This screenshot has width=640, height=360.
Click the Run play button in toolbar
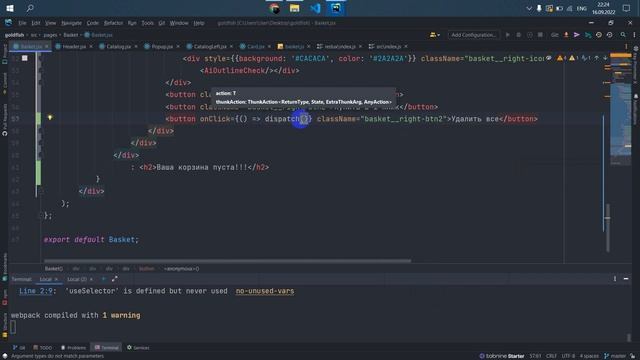click(507, 35)
